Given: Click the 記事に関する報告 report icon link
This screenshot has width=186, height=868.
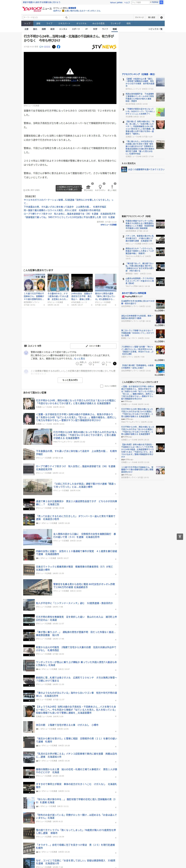Looking at the screenshot, I should (31, 190).
